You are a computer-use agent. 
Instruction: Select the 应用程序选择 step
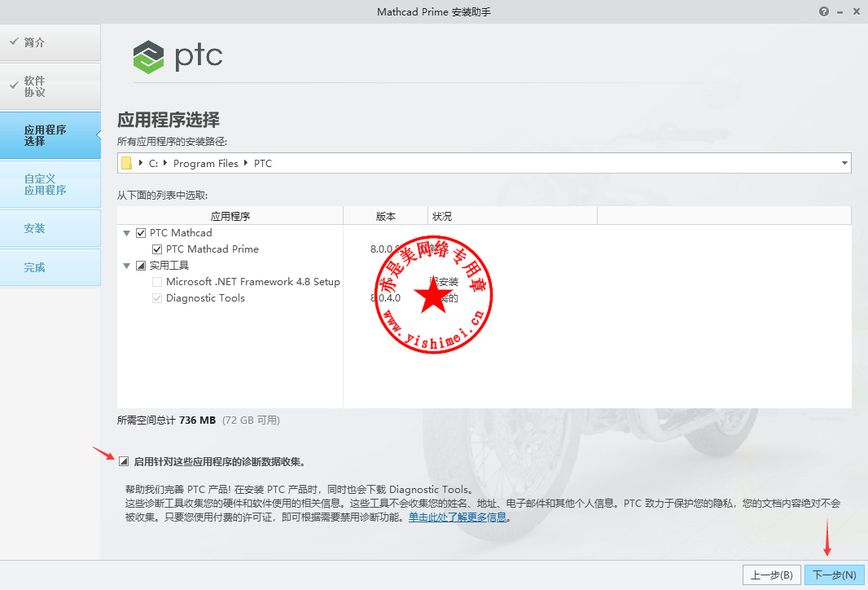pos(50,135)
